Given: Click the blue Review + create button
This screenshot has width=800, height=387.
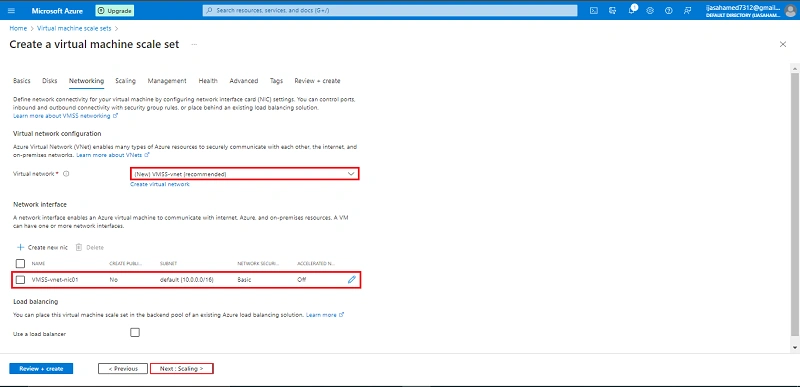Looking at the screenshot, I should [41, 368].
